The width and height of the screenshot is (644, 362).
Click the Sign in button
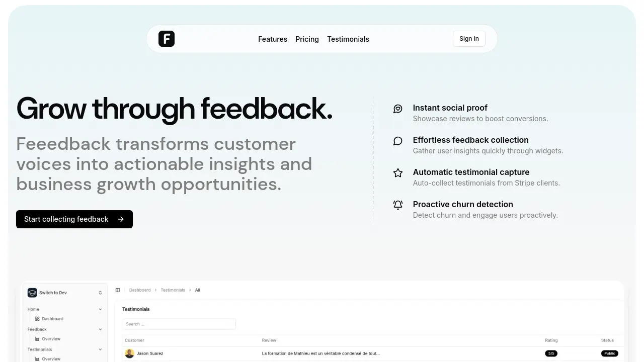point(469,39)
